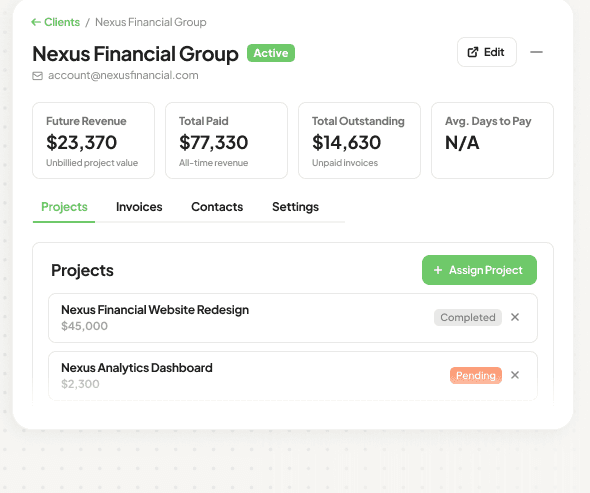Click the external-link icon inside the Edit button
Viewport: 590px width, 493px height.
[x=473, y=52]
